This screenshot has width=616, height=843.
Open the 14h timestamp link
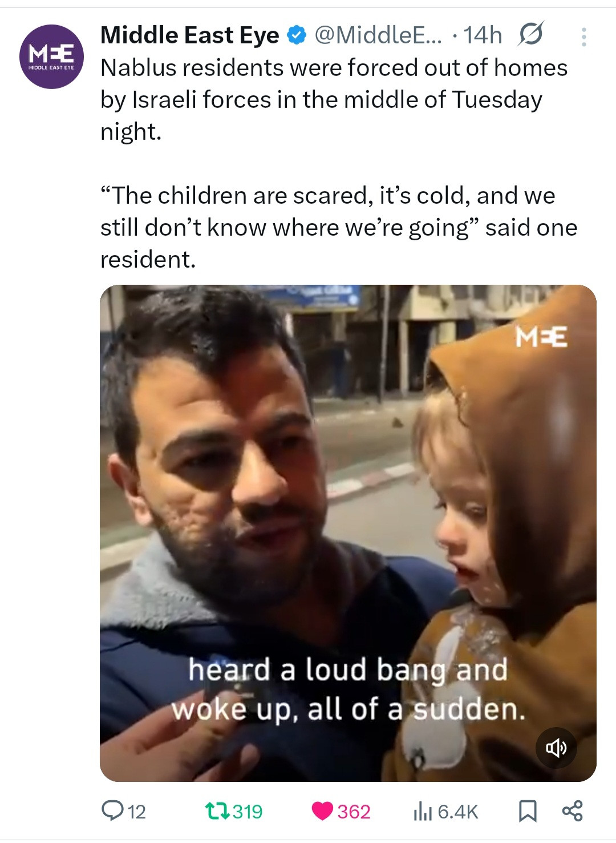[x=483, y=35]
